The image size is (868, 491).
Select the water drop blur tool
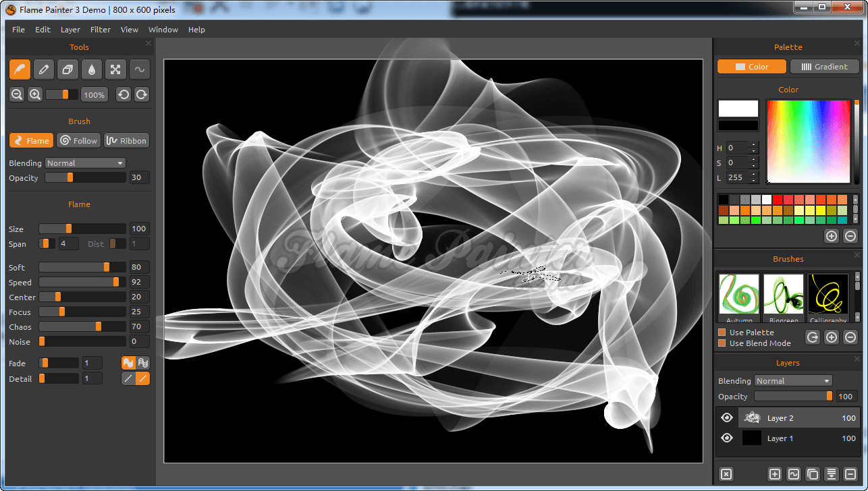point(91,69)
